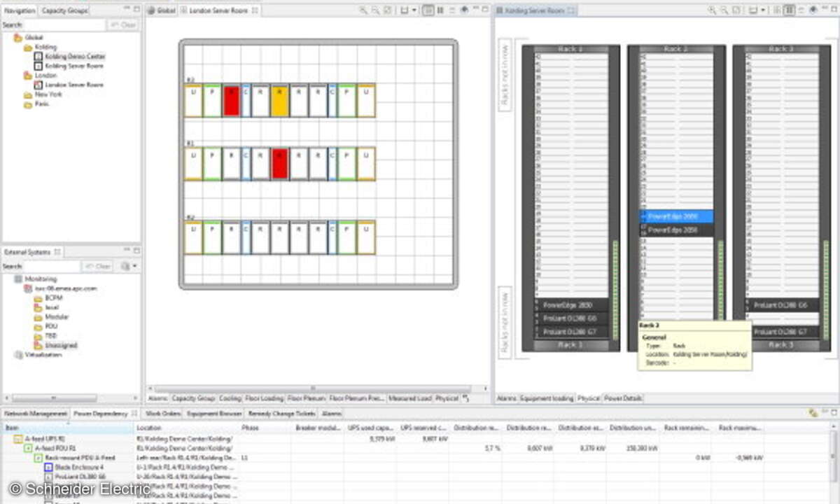Click the red rack cell in row R1
840x504 pixels.
(x=279, y=163)
